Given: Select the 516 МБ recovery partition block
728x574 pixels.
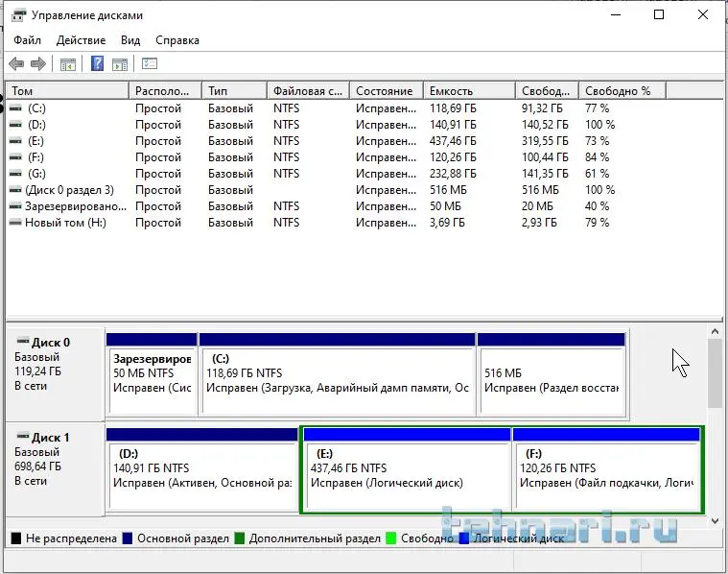Looking at the screenshot, I should click(x=552, y=373).
